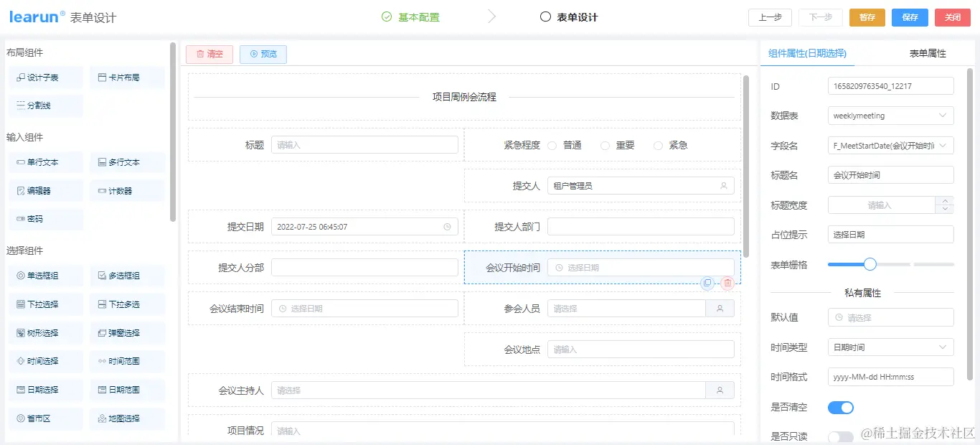The width and height of the screenshot is (980, 445).
Task: Click the 保存 save button
Action: click(910, 17)
